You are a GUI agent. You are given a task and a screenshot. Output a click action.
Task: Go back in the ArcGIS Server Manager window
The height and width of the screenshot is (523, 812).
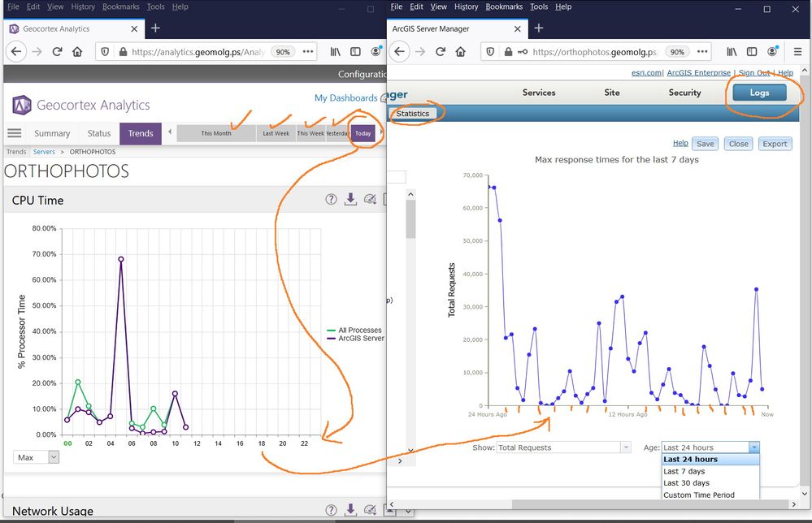coord(399,52)
